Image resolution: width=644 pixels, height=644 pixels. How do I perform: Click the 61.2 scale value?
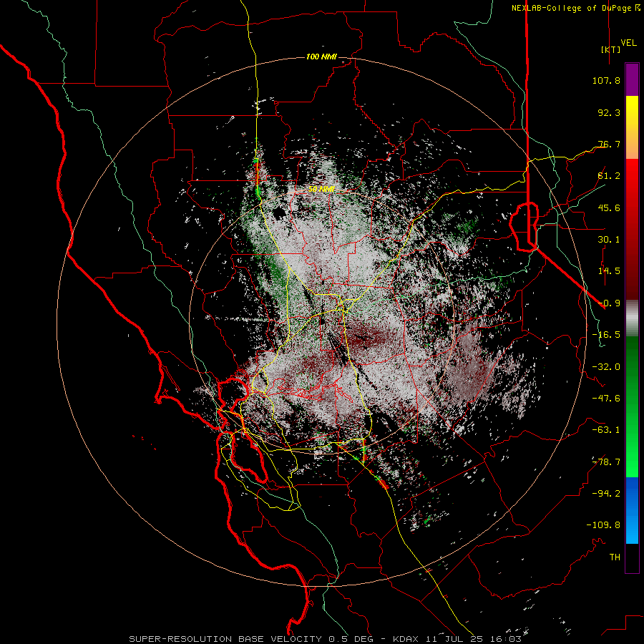tap(609, 176)
